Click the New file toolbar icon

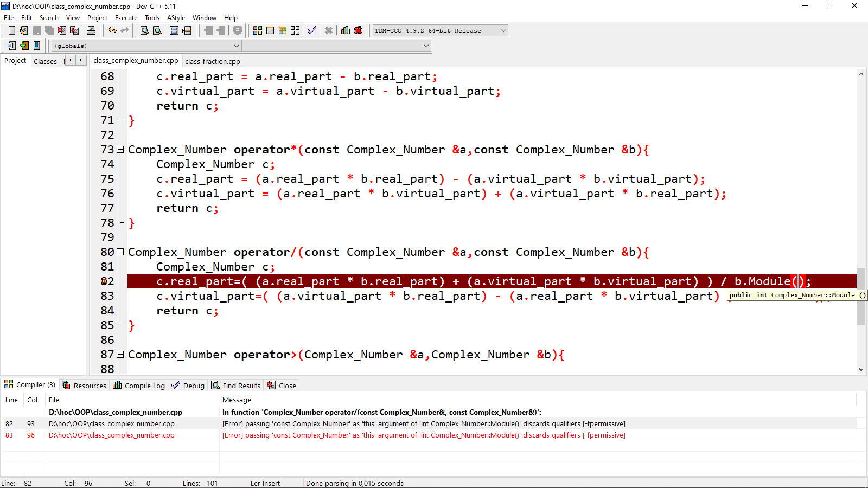[12, 30]
